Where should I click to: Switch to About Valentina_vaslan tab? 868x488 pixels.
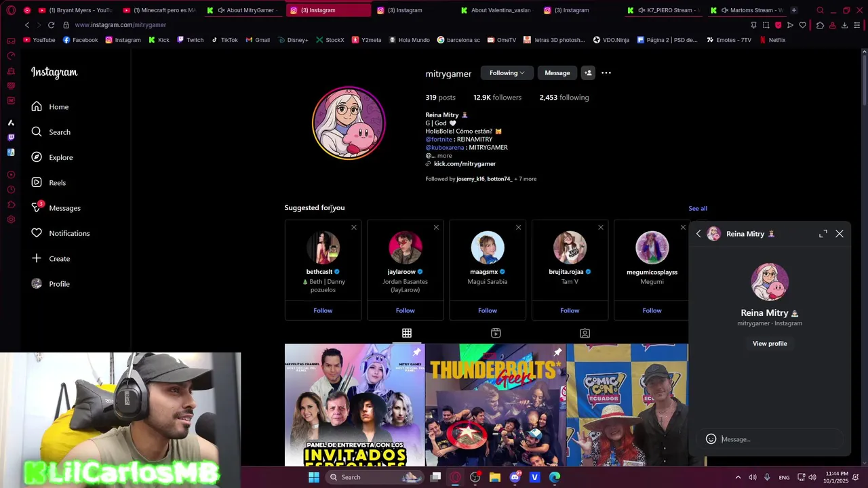[496, 10]
